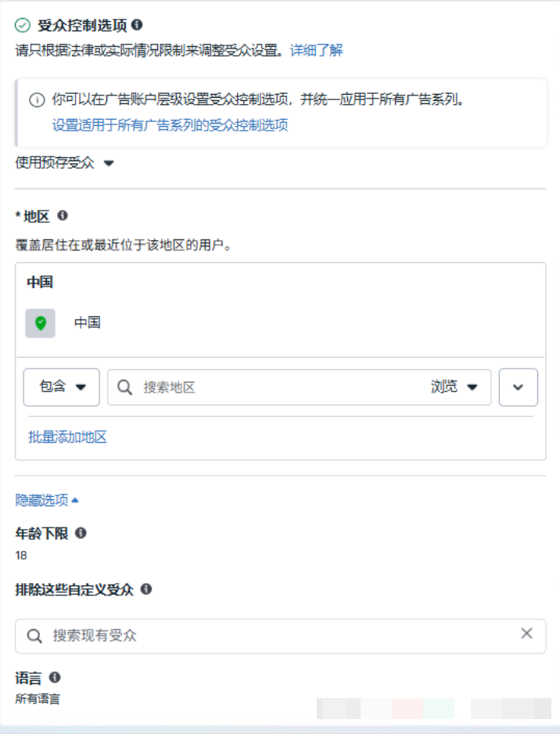Click the info icon next to 地区

point(63,215)
